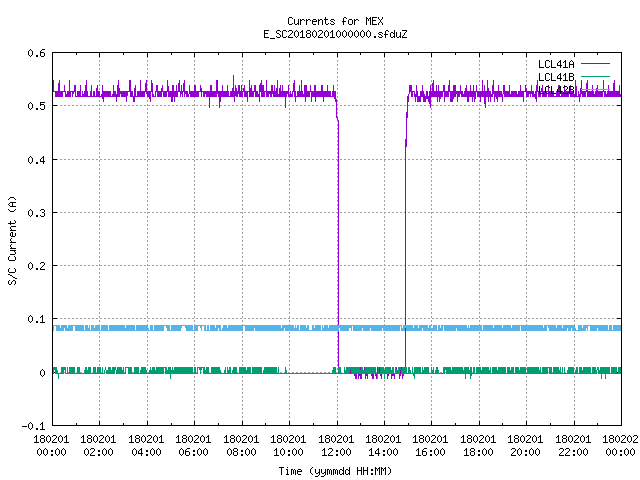640x480 pixels.
Task: Click the x-axis tick 180201 18:00
Action: (478, 445)
